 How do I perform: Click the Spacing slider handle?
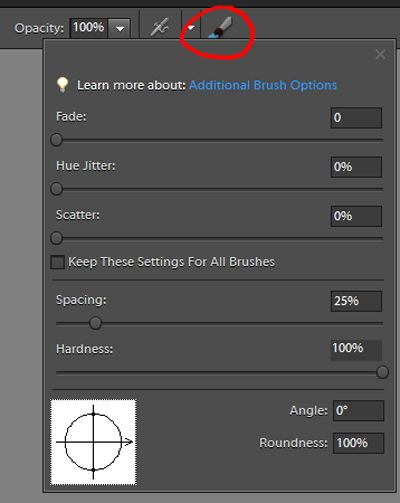click(96, 323)
